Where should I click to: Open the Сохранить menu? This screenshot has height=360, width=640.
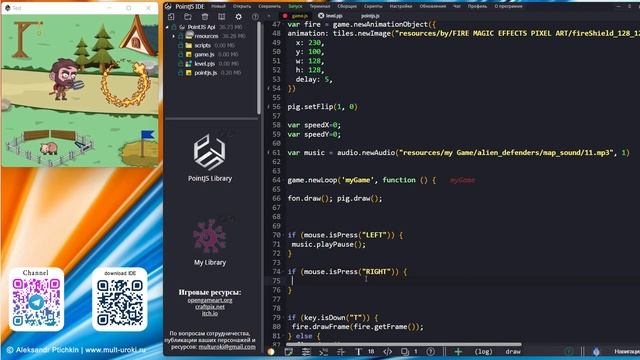(x=269, y=7)
